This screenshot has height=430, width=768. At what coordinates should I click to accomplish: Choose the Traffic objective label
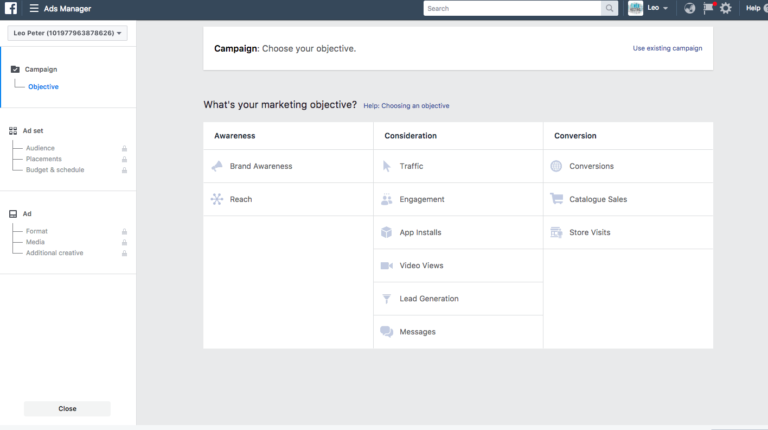[x=411, y=166]
